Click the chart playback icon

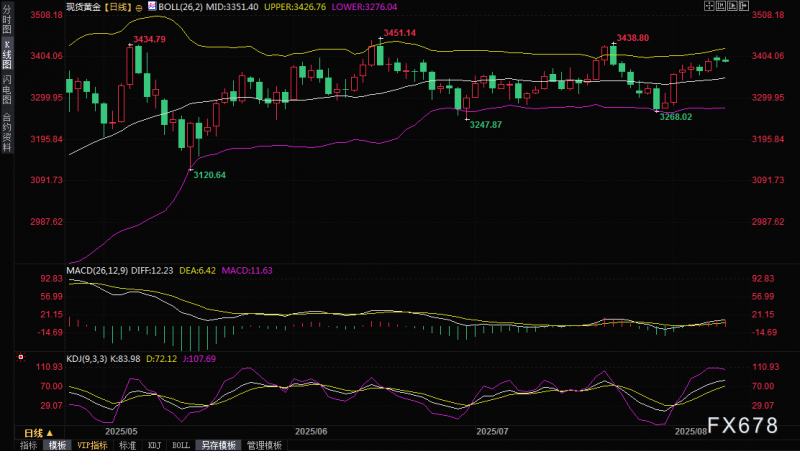(732, 6)
